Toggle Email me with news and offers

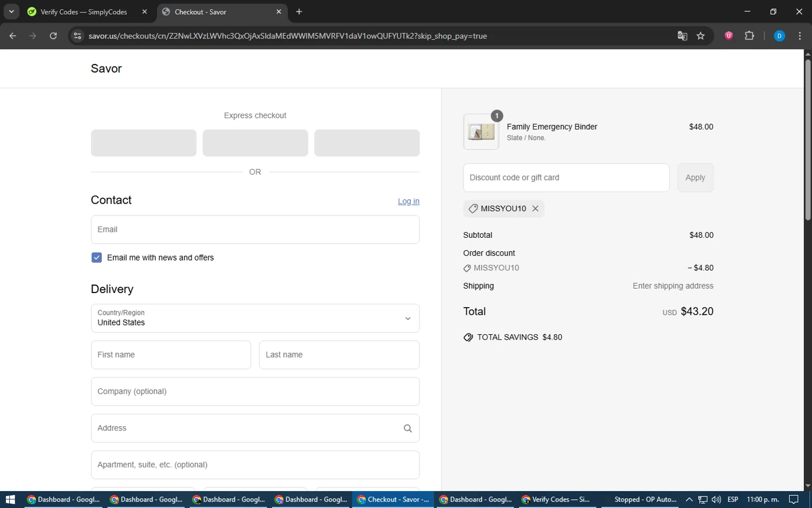tap(96, 258)
